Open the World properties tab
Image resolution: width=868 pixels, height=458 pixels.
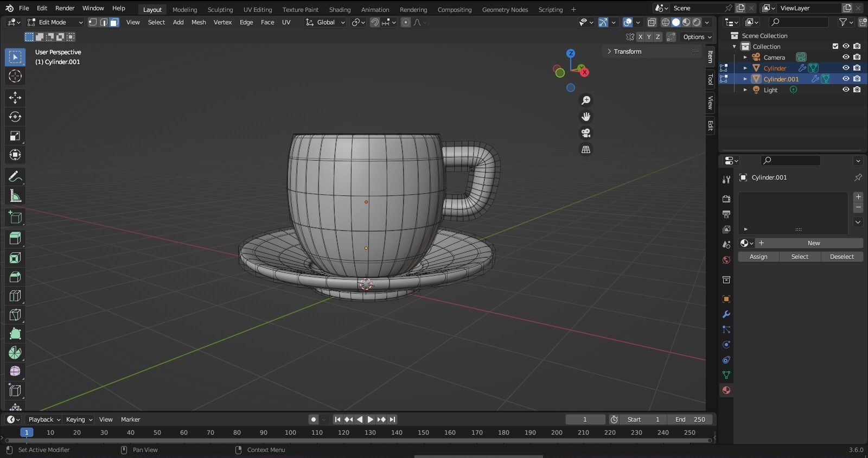(726, 260)
